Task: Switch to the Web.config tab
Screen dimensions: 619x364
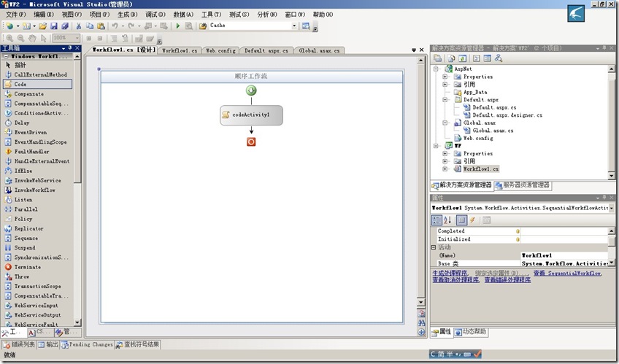Action: (x=220, y=50)
